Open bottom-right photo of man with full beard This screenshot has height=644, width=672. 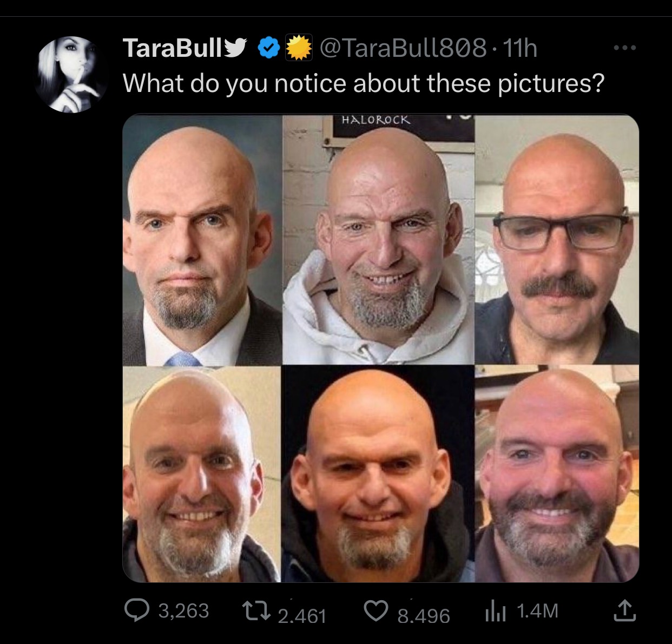(557, 474)
